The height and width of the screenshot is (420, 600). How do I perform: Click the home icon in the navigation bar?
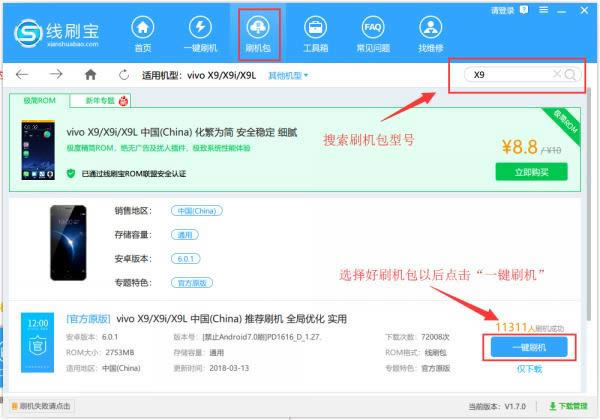tap(90, 74)
